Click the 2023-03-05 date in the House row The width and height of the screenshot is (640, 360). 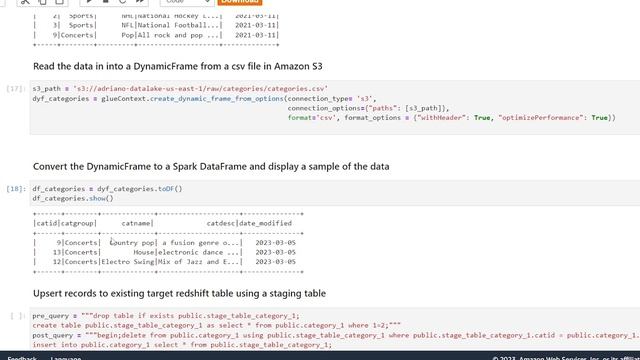click(276, 252)
